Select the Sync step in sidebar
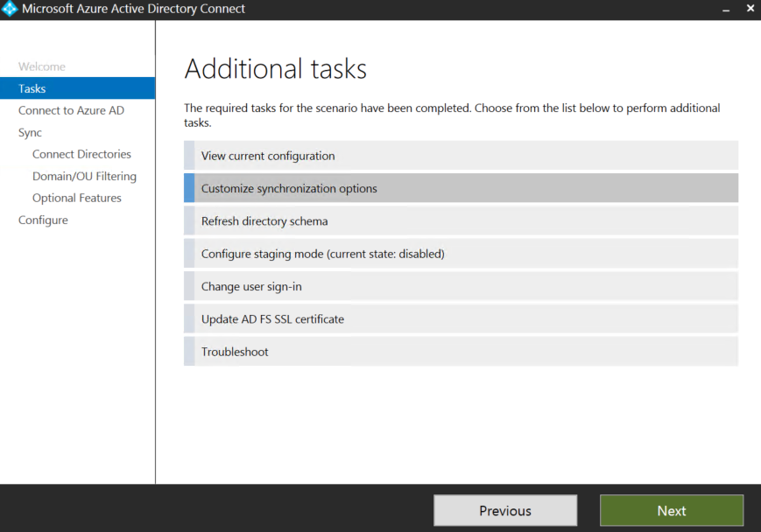The width and height of the screenshot is (761, 532). 30,133
